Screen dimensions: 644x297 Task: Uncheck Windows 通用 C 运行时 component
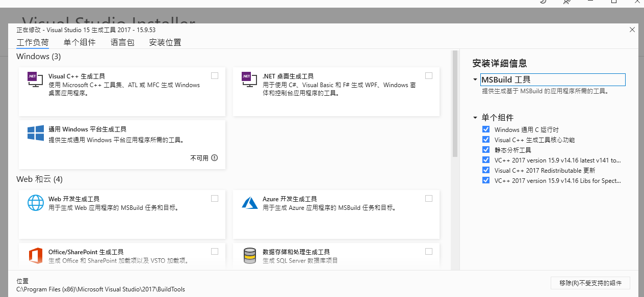485,129
